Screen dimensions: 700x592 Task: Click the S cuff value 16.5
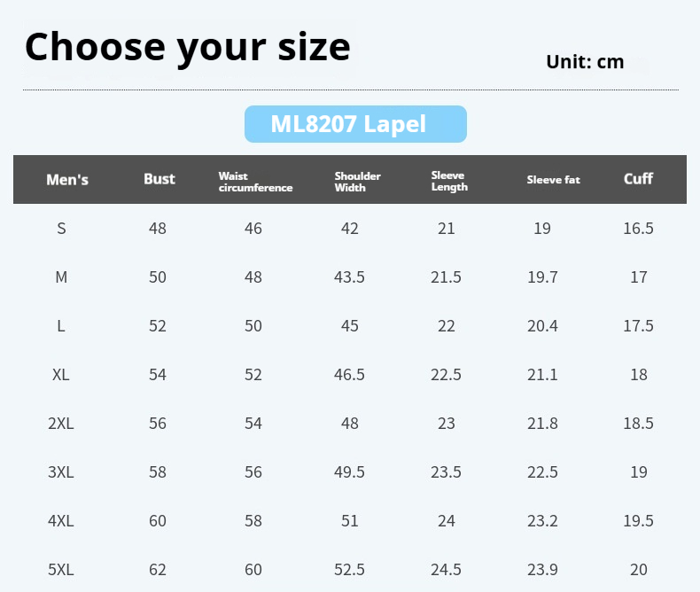point(638,229)
